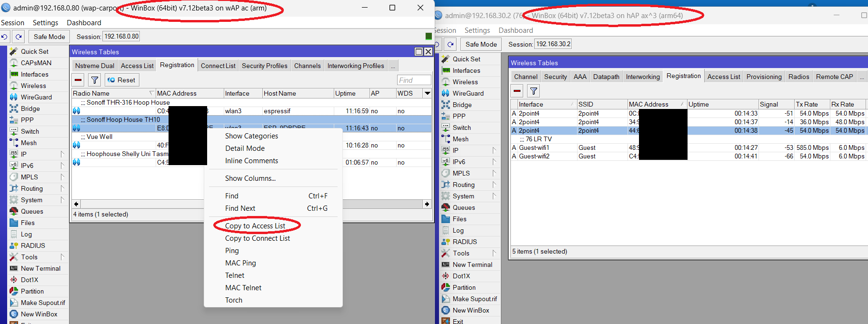868x324 pixels.
Task: Switch to Provisioning tab in right window
Action: coord(764,77)
